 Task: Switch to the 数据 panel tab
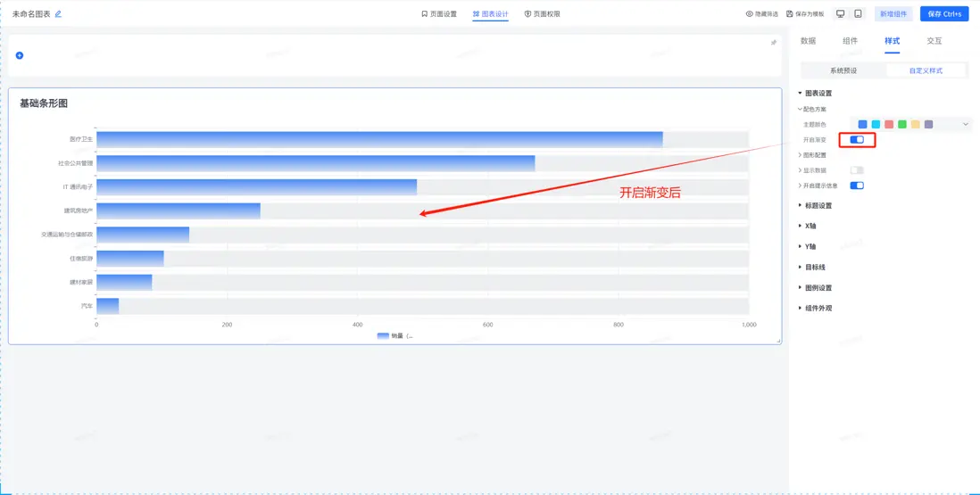[x=808, y=40]
